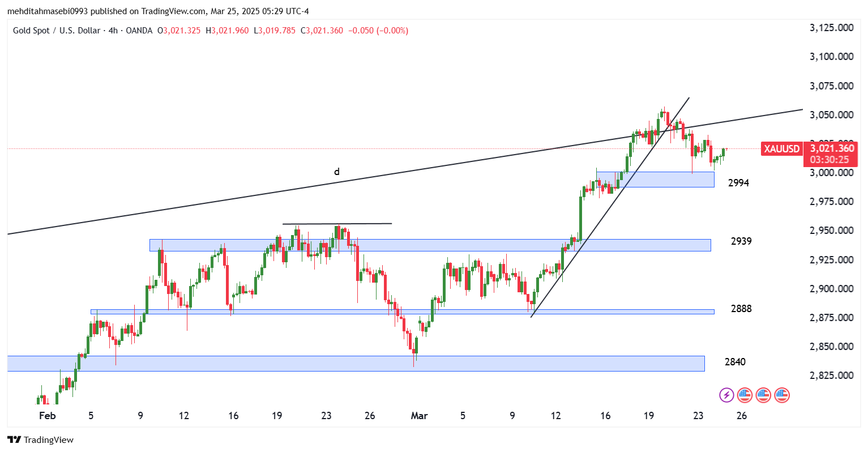Select the short horizontal line above February highs
The height and width of the screenshot is (452, 868).
coord(337,224)
